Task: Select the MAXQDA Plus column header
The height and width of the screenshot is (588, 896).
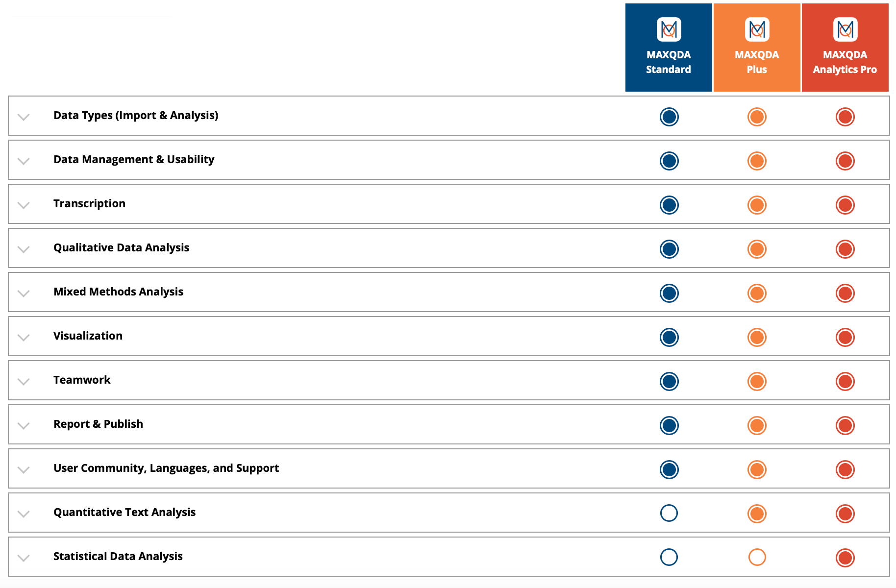Action: coord(757,48)
